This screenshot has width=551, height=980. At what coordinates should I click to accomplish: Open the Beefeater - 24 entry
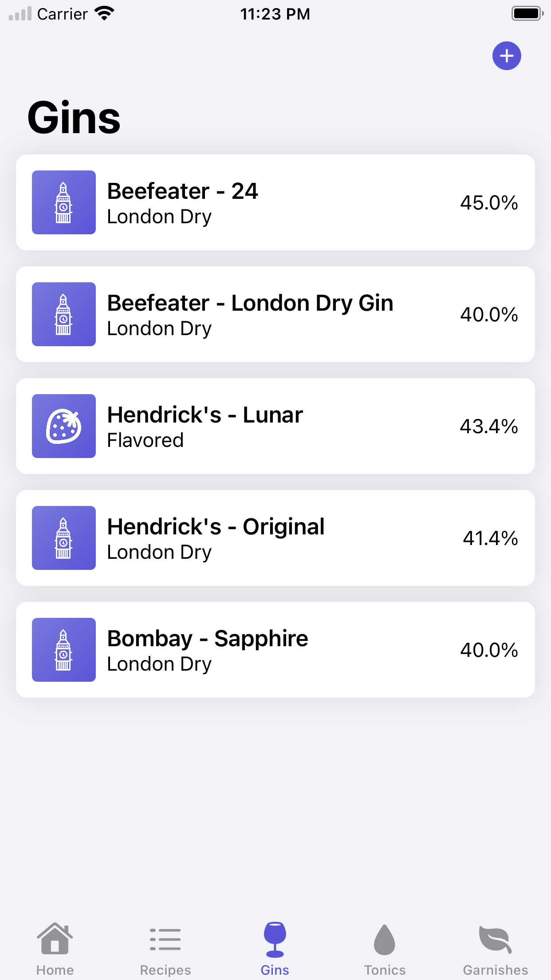(x=275, y=202)
